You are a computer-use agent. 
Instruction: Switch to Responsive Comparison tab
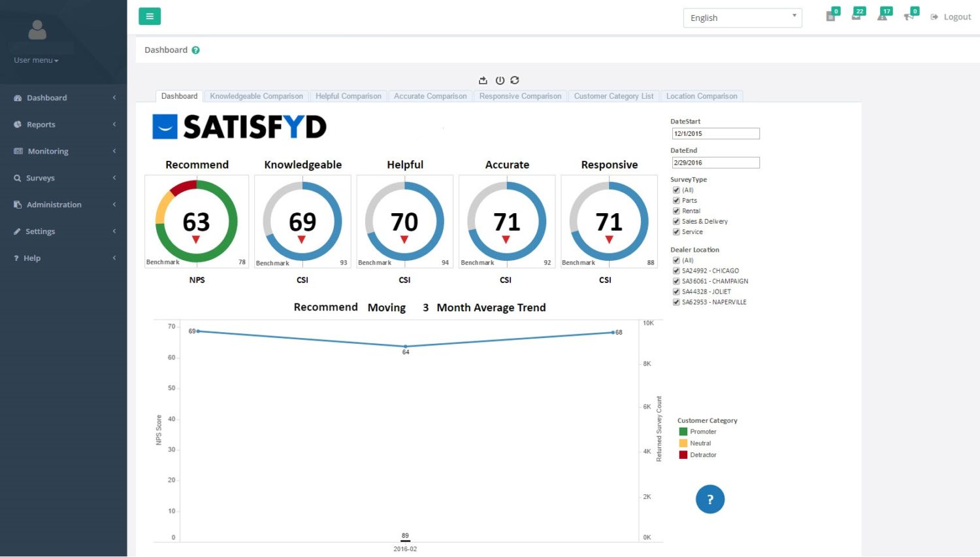click(x=520, y=96)
